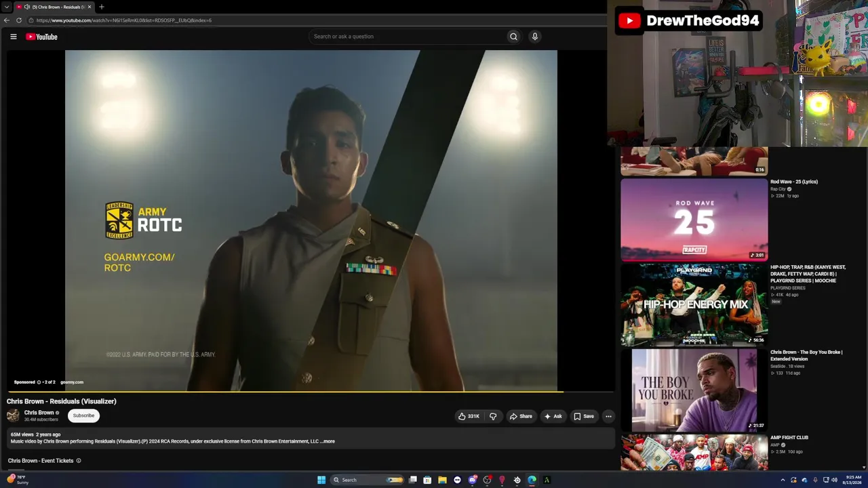Viewport: 868px width, 488px height.
Task: Save the video to a playlist
Action: (584, 416)
